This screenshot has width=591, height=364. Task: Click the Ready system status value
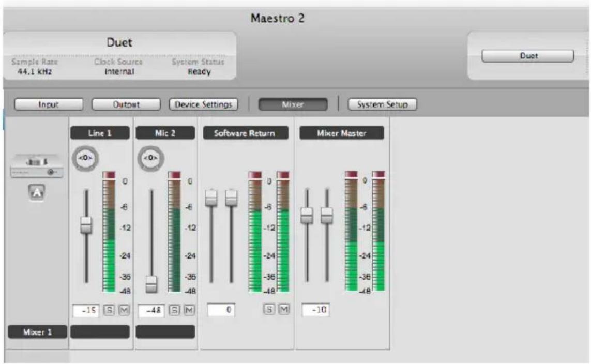click(x=199, y=71)
